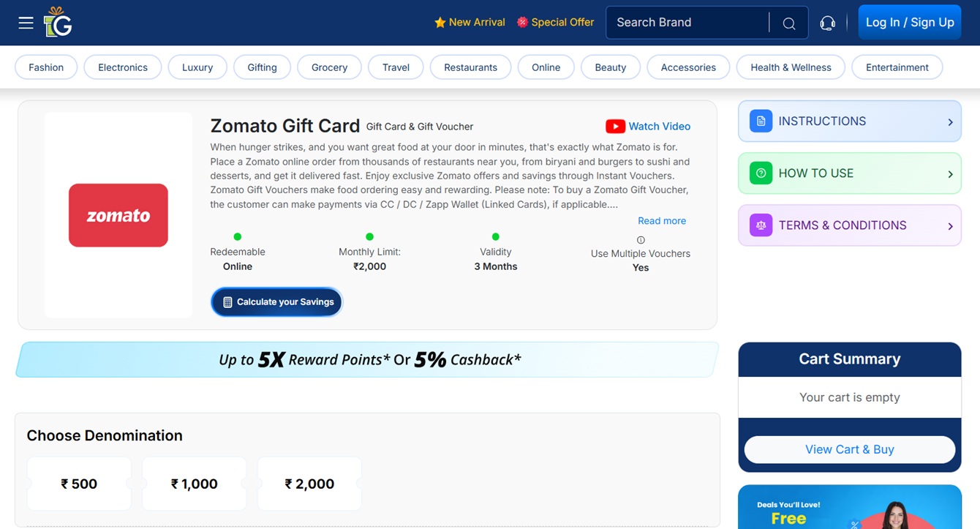Image resolution: width=980 pixels, height=529 pixels.
Task: Expand the How To Use chevron
Action: pos(950,174)
